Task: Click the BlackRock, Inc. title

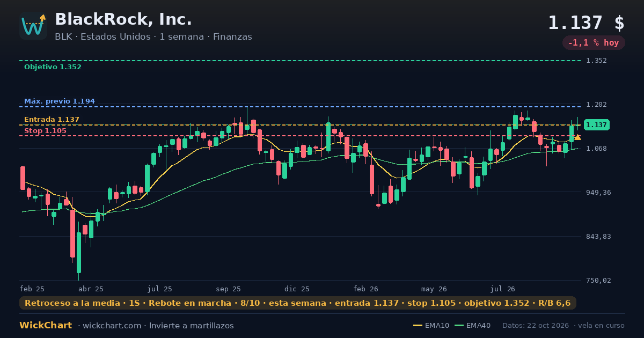Action: 123,19
